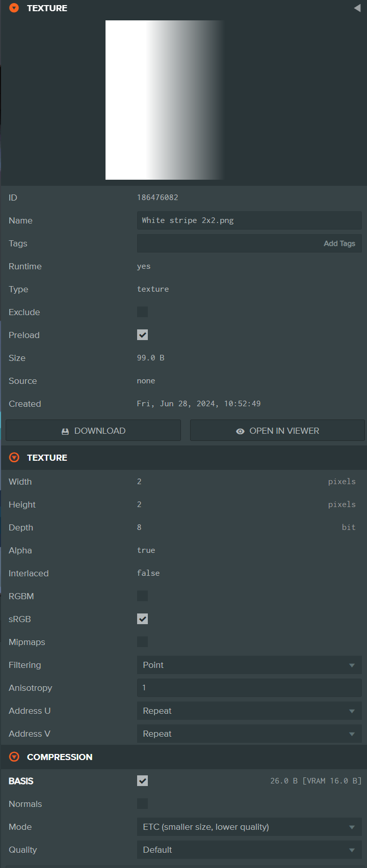Click the panel collapse arrow at top right
The image size is (367, 868).
[x=357, y=8]
